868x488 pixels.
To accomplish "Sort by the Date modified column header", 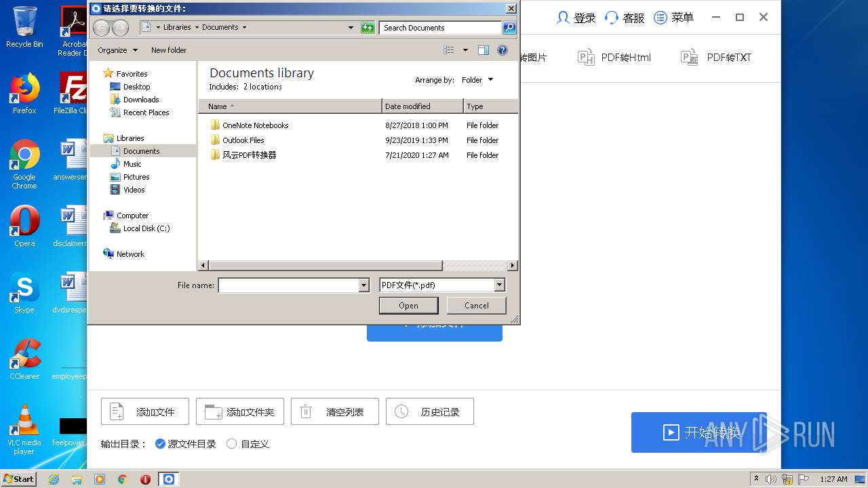I will pos(422,106).
